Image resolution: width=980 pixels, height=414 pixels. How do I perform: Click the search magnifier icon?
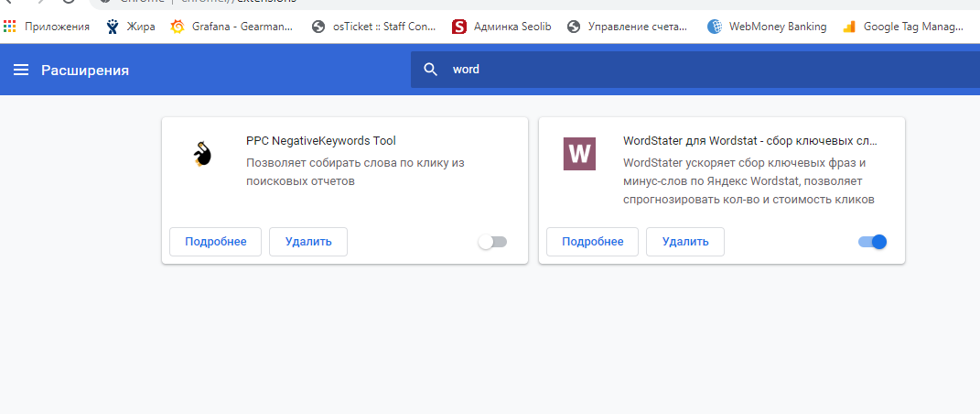click(x=431, y=70)
